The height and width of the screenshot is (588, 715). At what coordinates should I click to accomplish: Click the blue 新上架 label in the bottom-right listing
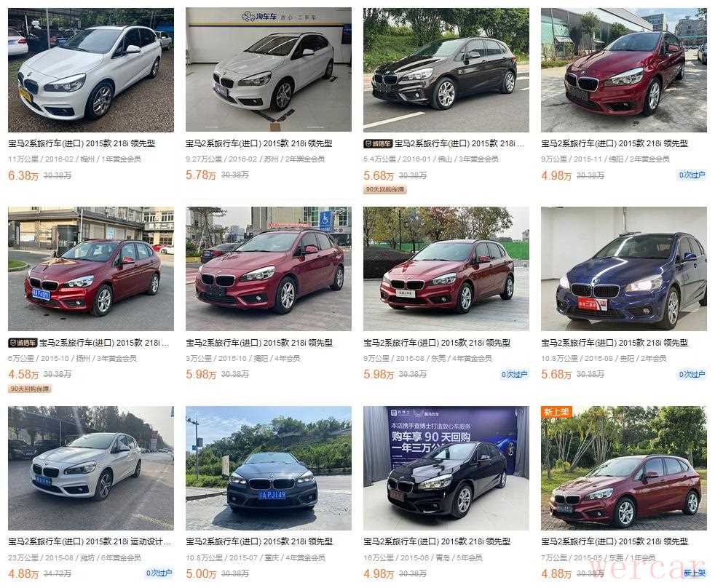[695, 573]
